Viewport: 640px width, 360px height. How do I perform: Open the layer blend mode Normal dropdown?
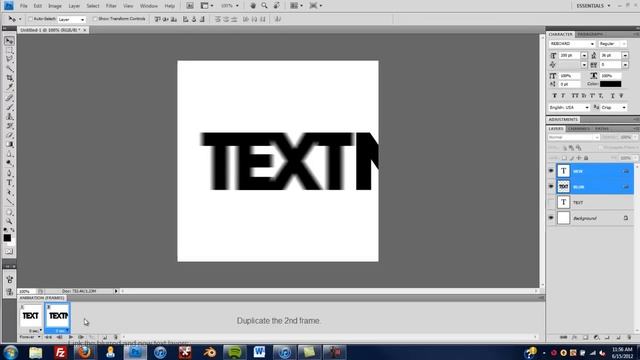pos(573,138)
